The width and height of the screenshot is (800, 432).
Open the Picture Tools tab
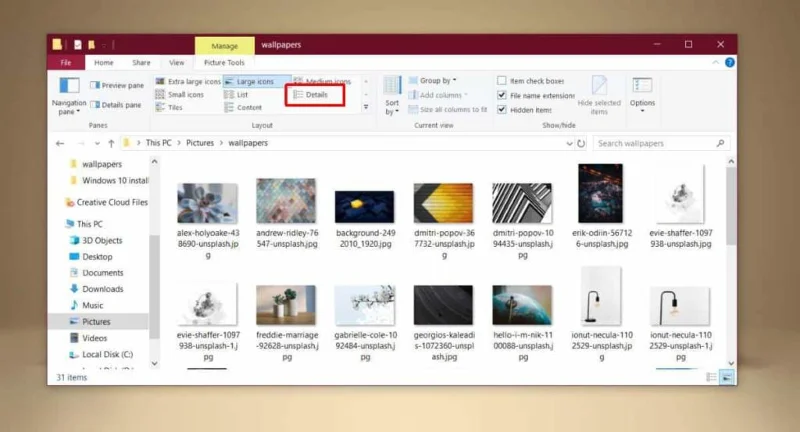click(x=224, y=62)
